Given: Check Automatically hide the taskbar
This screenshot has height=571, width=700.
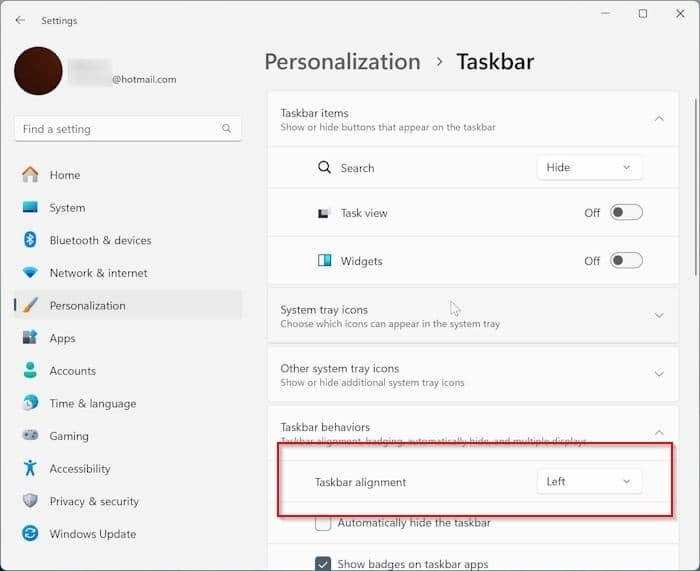Looking at the screenshot, I should [x=323, y=523].
